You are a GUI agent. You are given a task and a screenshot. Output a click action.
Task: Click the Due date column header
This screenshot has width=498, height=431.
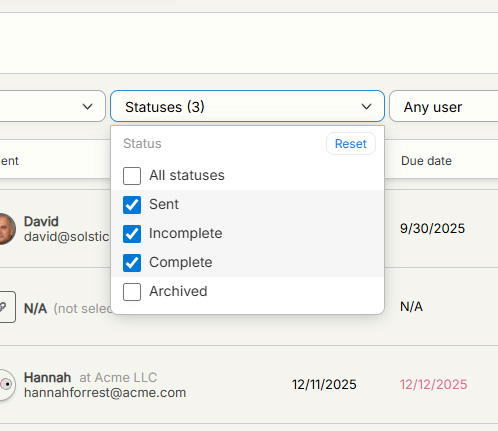coord(426,161)
